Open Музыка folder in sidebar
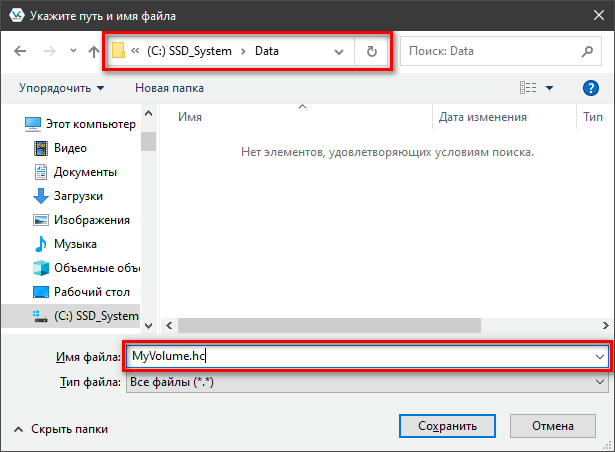Viewport: 615px width, 452px height. pos(75,244)
